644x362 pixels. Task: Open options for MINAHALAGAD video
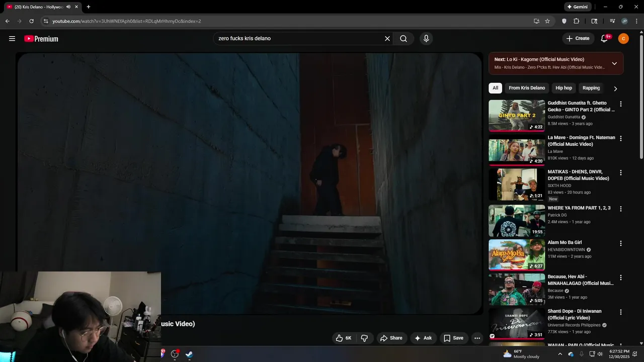(x=620, y=278)
